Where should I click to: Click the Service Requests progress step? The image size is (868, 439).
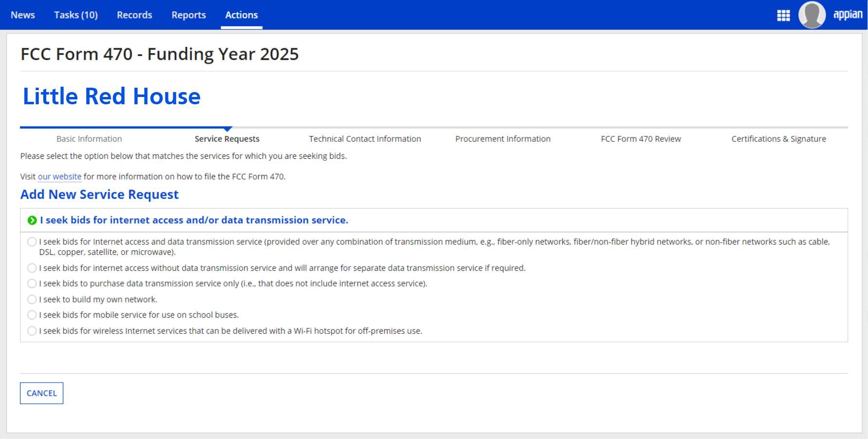click(227, 139)
